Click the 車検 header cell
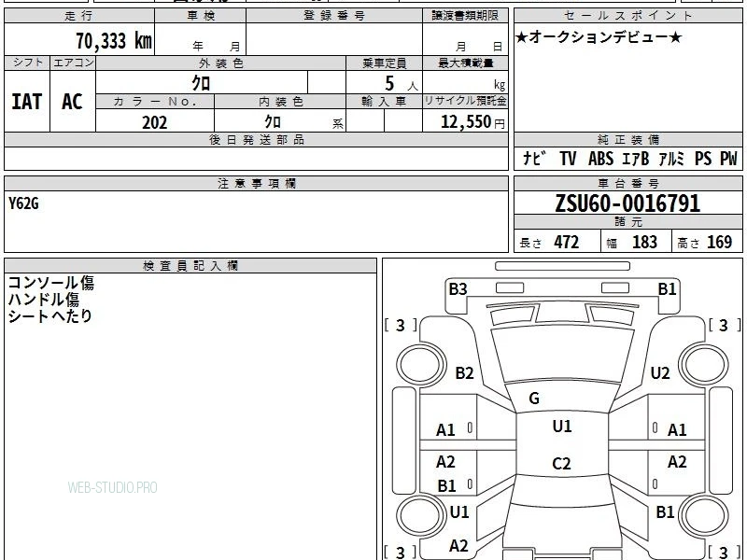 [x=201, y=16]
